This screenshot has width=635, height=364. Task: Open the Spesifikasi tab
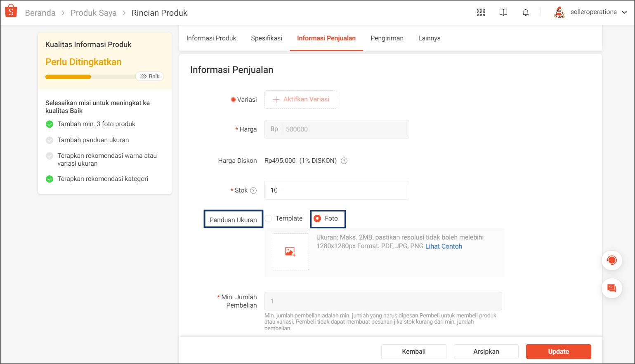pos(266,38)
